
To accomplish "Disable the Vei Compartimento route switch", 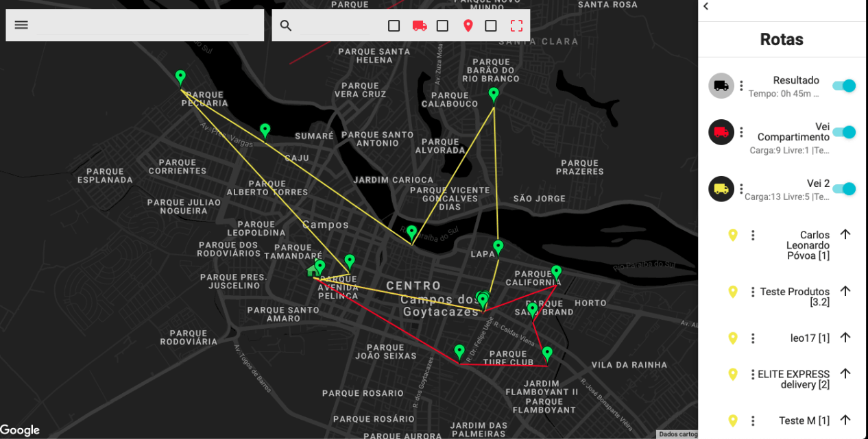I will [844, 132].
